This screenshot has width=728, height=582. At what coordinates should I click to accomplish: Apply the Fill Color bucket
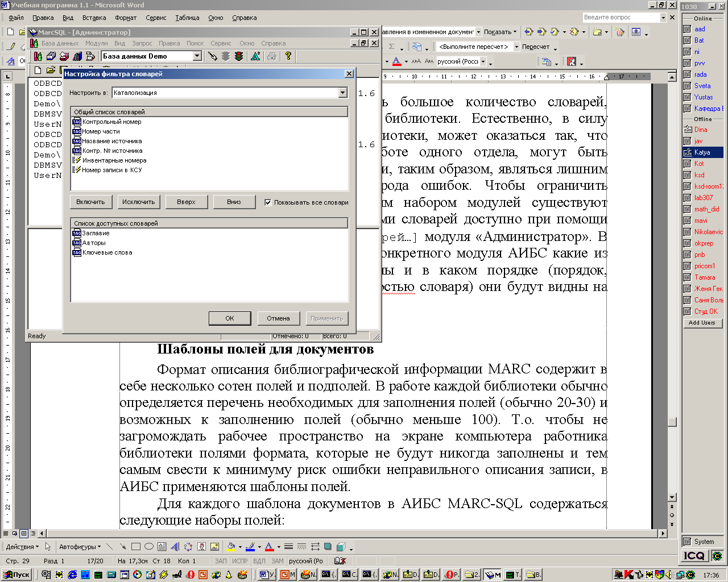(x=230, y=547)
